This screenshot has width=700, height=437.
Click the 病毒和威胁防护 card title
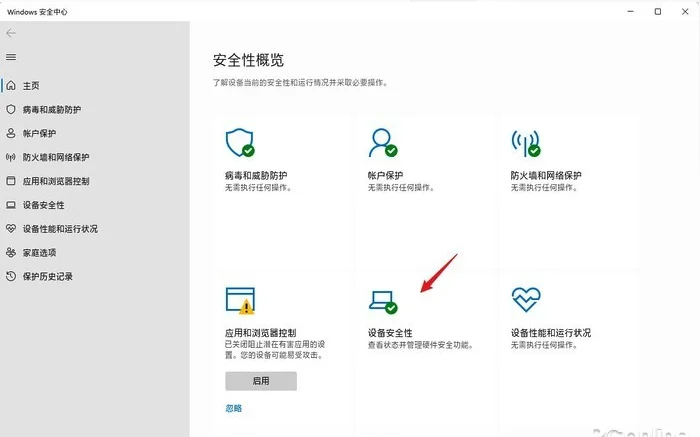256,175
